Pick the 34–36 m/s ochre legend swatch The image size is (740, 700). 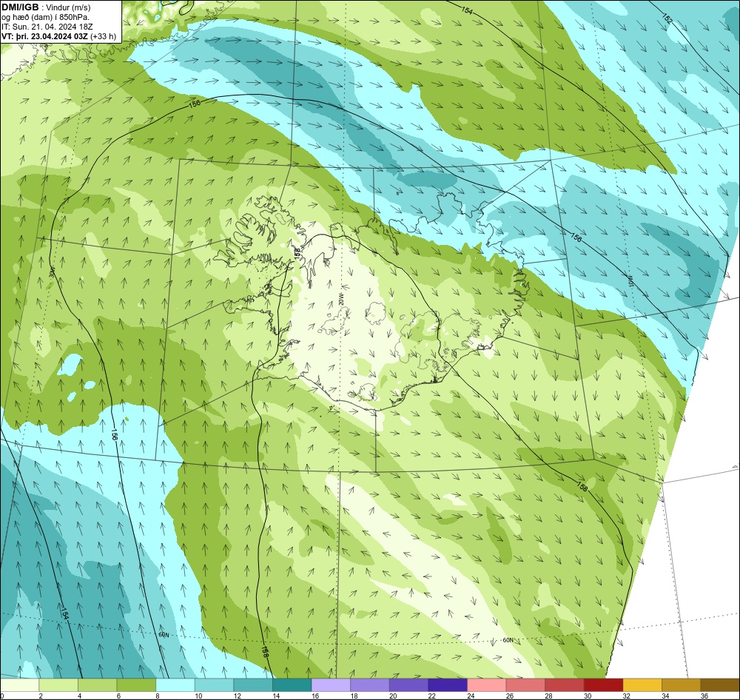coord(682,685)
